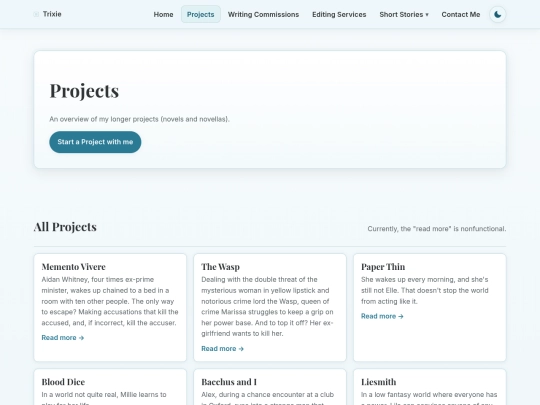This screenshot has width=540, height=405.
Task: Click the Paper Thin description text
Action: coord(425,290)
